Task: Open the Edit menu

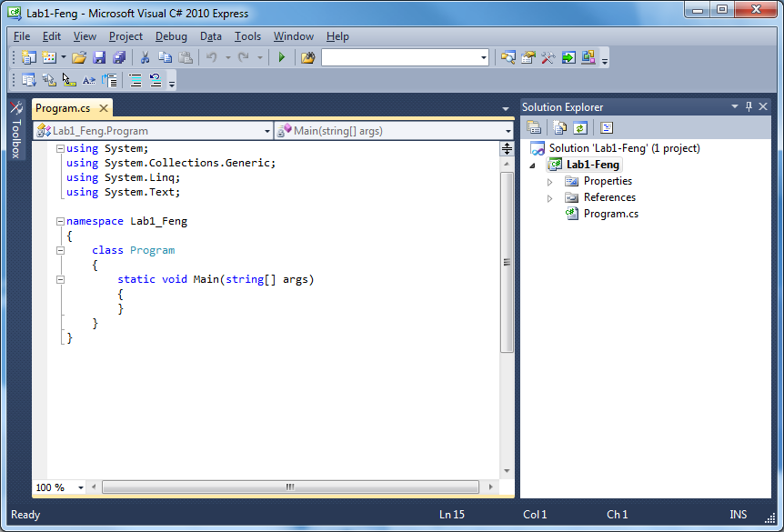Action: coord(52,36)
